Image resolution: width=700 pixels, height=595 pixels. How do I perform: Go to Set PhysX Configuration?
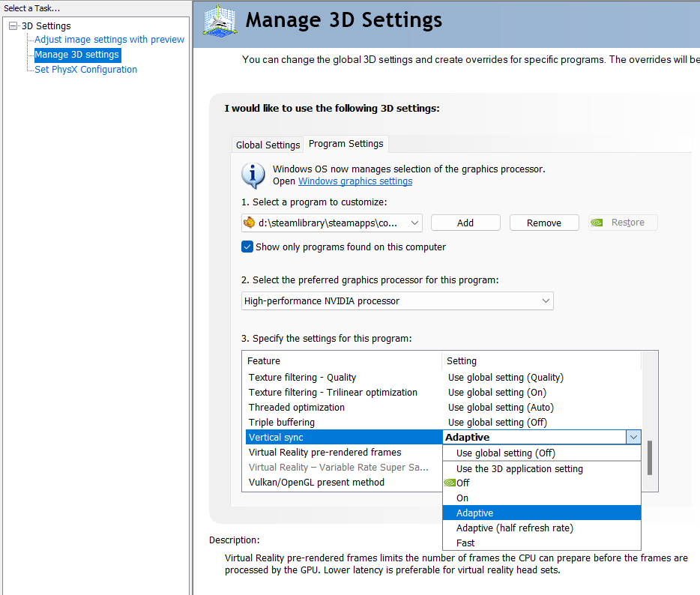pos(85,70)
